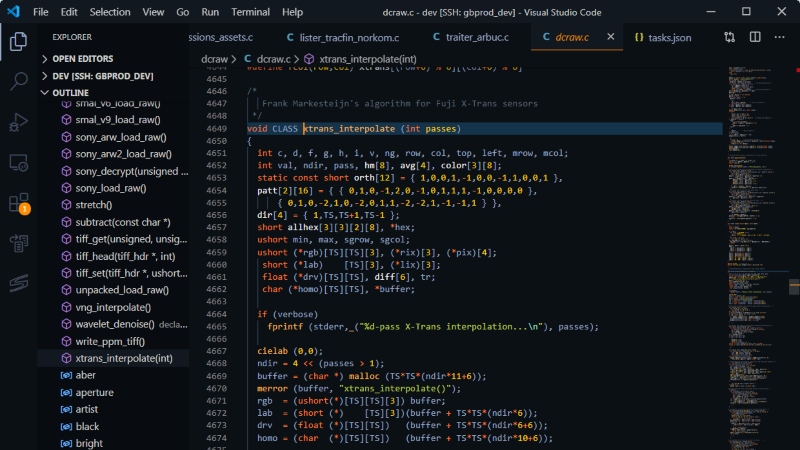Click the code minimap overview
800x450 pixels.
[757, 258]
